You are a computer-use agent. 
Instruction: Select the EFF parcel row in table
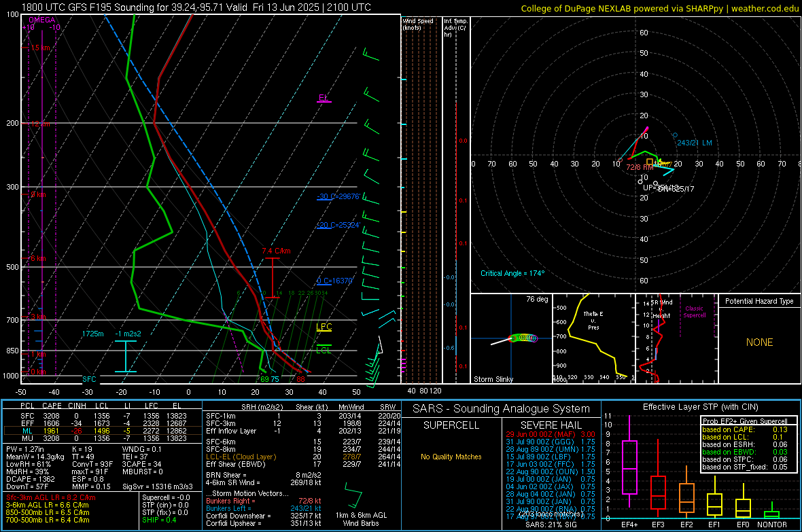pyautogui.click(x=103, y=423)
